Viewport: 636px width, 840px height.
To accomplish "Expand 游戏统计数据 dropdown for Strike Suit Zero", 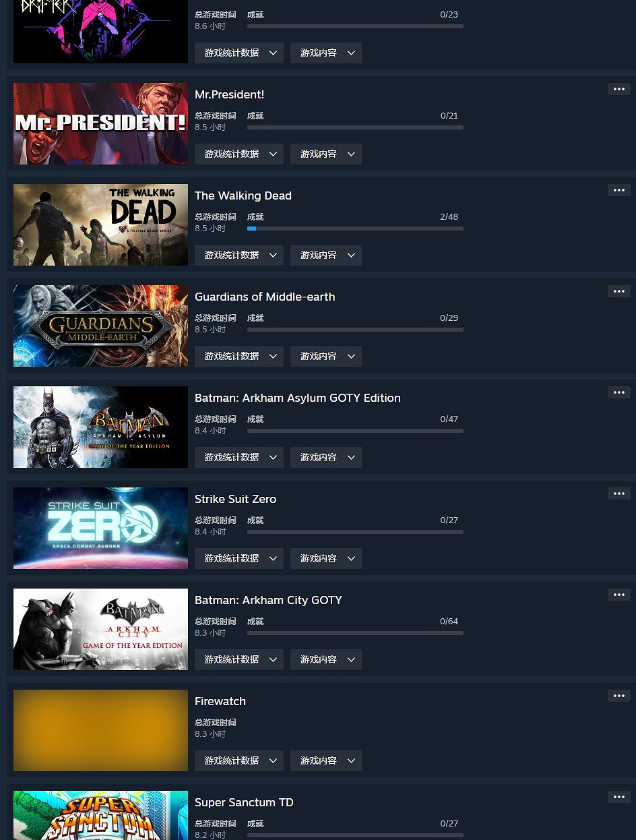I will pyautogui.click(x=239, y=558).
